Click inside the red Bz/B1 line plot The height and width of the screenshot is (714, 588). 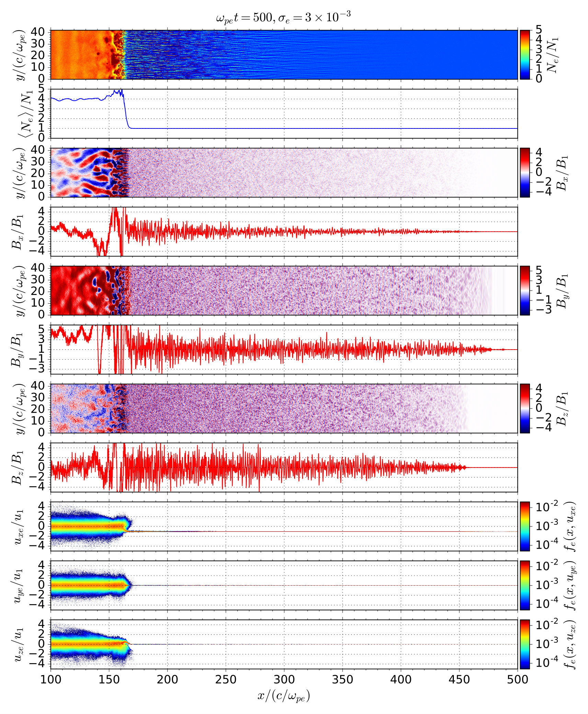[284, 467]
